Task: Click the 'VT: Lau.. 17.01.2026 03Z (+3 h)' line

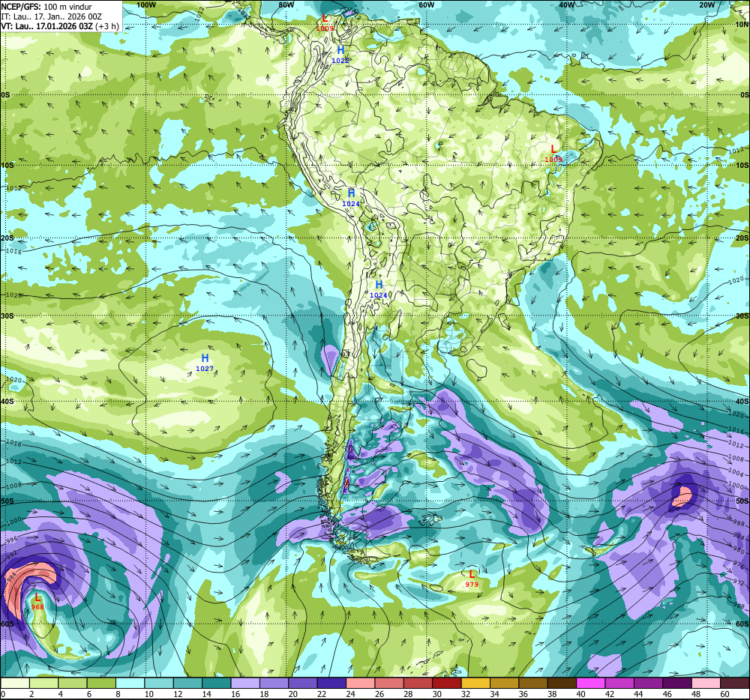Action: click(60, 25)
